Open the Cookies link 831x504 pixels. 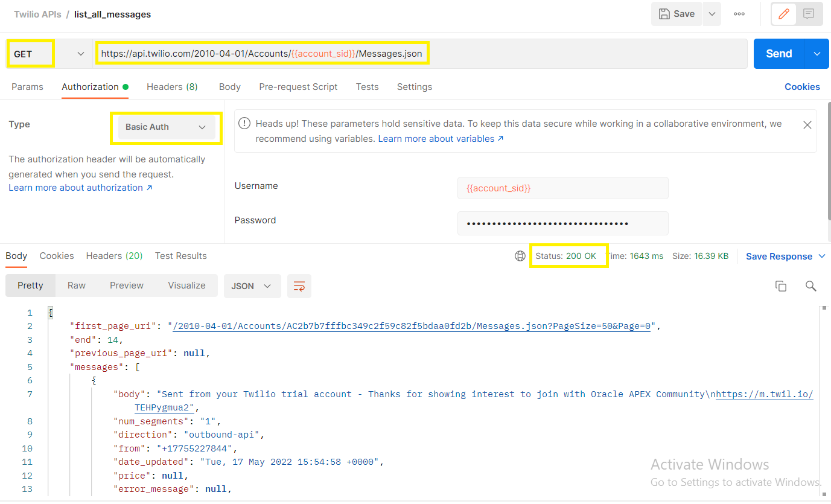pyautogui.click(x=802, y=87)
